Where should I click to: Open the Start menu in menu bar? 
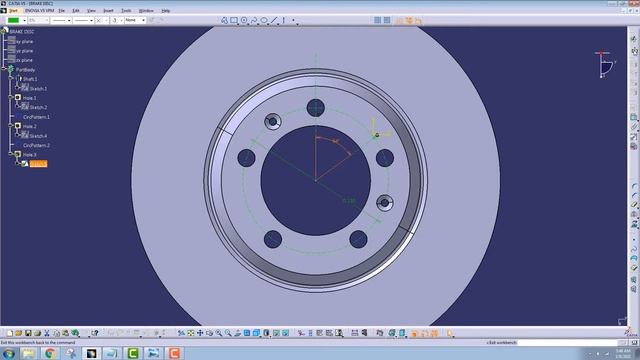click(13, 11)
